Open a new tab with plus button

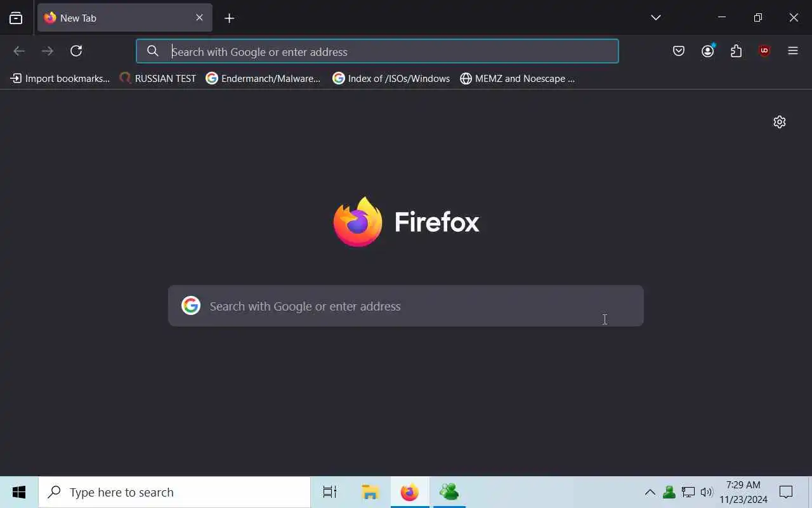coord(230,18)
